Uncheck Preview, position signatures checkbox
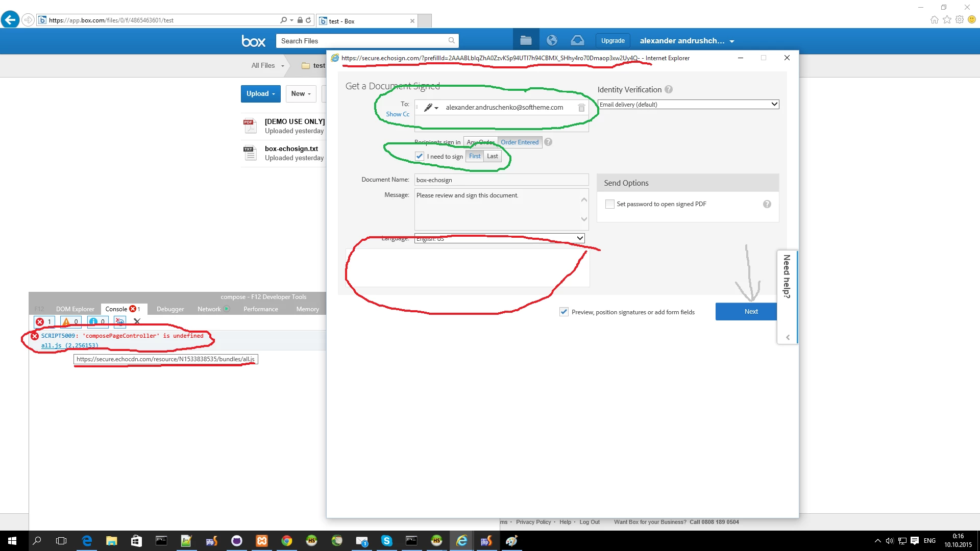This screenshot has height=551, width=980. [564, 312]
